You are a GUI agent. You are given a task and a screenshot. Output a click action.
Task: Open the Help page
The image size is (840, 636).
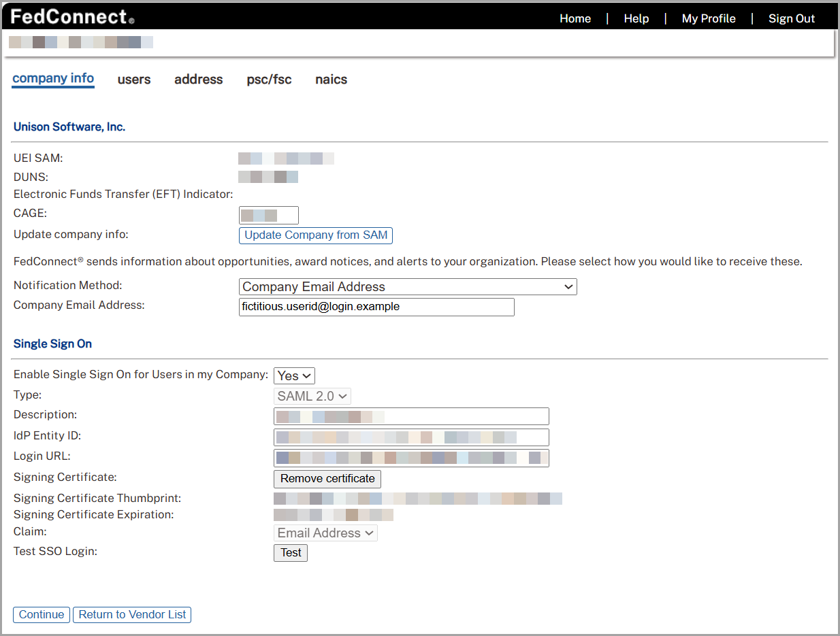636,18
